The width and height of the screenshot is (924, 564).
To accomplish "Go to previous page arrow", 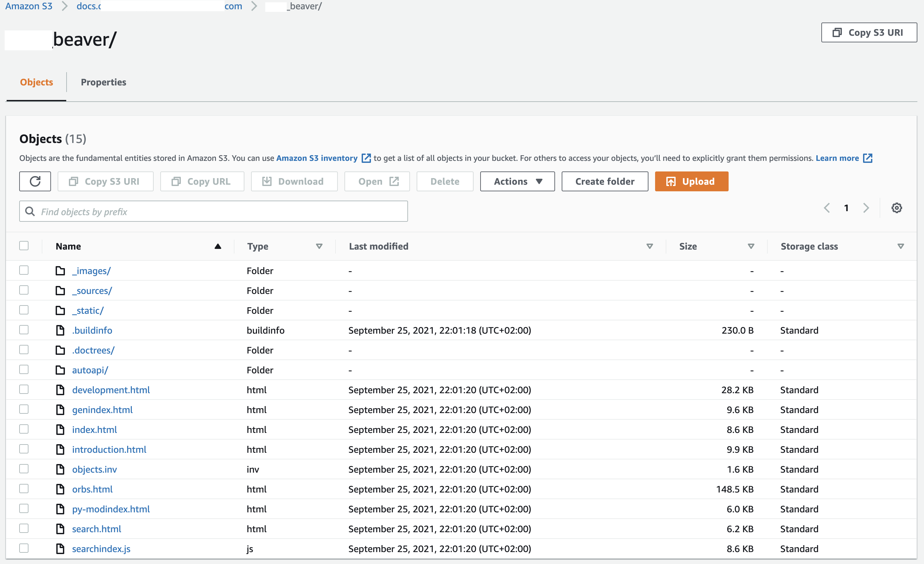I will click(x=827, y=208).
